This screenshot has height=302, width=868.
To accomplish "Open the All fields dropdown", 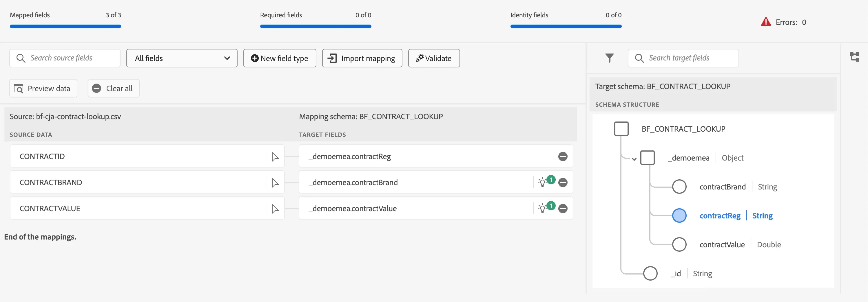I will click(182, 58).
